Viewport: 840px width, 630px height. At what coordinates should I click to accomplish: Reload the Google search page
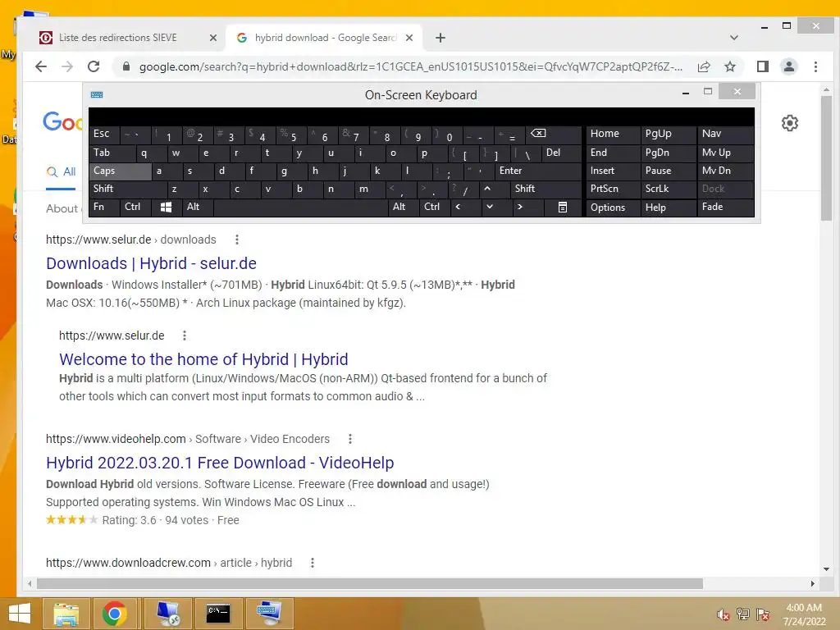pyautogui.click(x=94, y=66)
